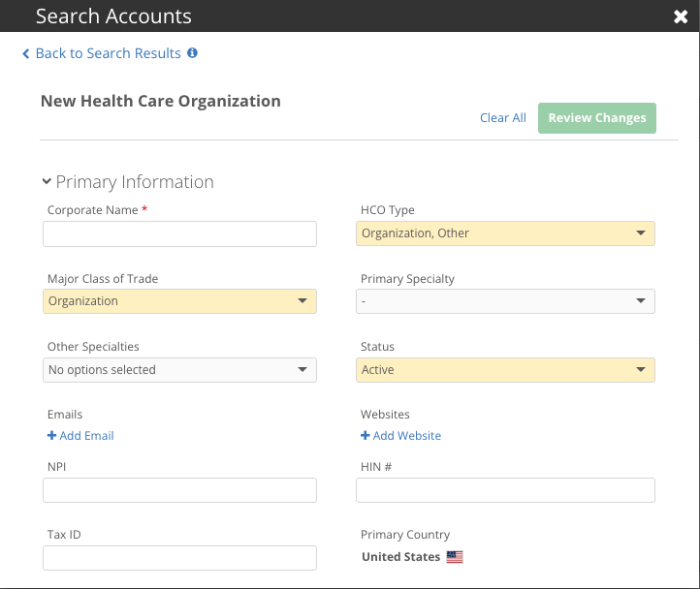Screen dimensions: 700x589
Task: Click the back chevron arrow icon
Action: (26, 54)
